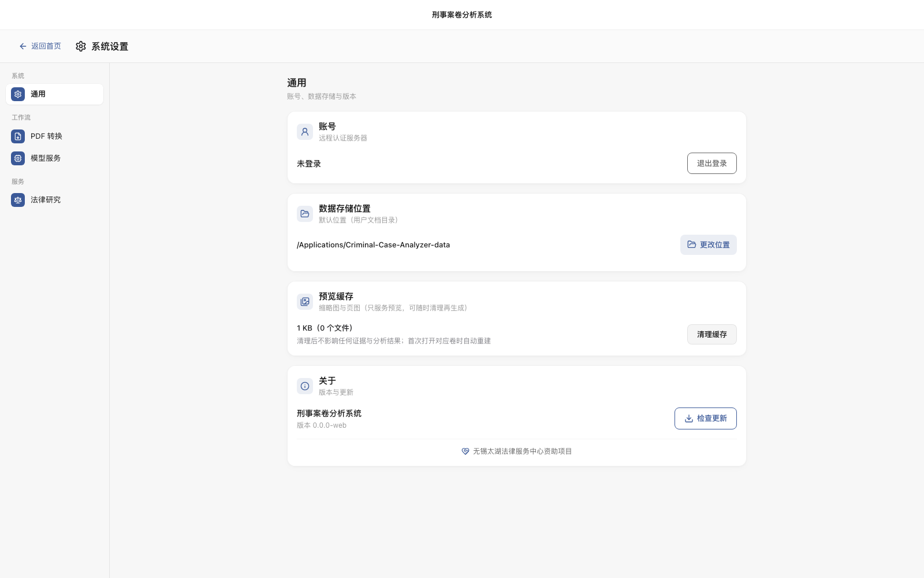Click 更改位置 to change storage path

pyautogui.click(x=708, y=245)
